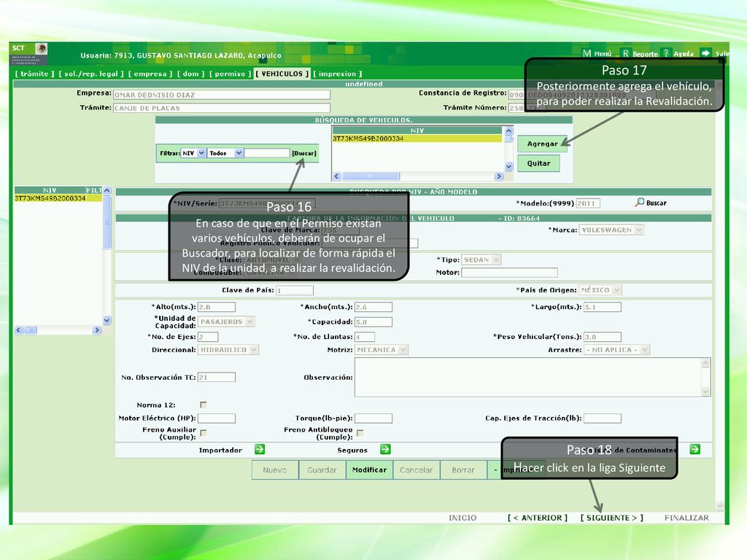This screenshot has width=747, height=560.
Task: Open Unidad de Capacidad PASAJEROS dropdown
Action: point(226,322)
